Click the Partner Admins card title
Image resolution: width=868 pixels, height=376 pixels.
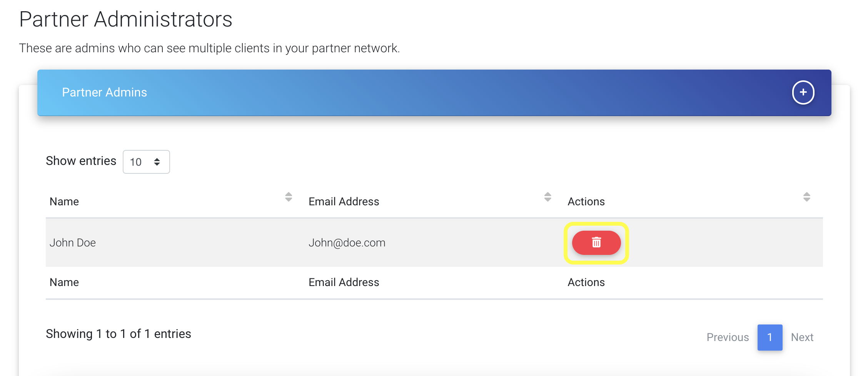[105, 92]
